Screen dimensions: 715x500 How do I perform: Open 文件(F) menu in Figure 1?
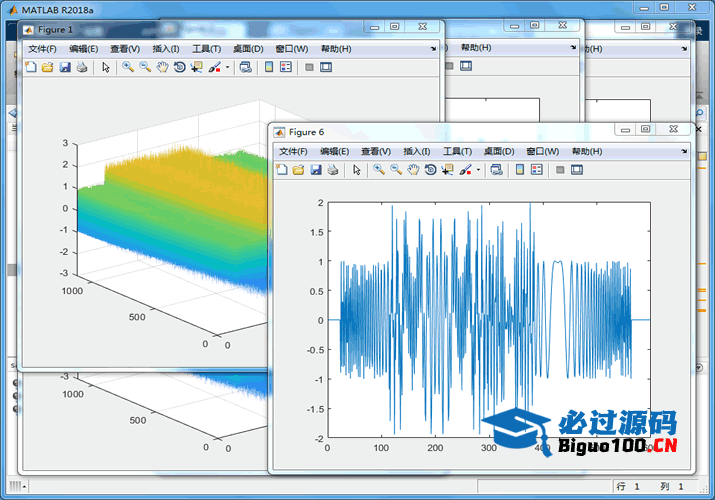(x=42, y=49)
